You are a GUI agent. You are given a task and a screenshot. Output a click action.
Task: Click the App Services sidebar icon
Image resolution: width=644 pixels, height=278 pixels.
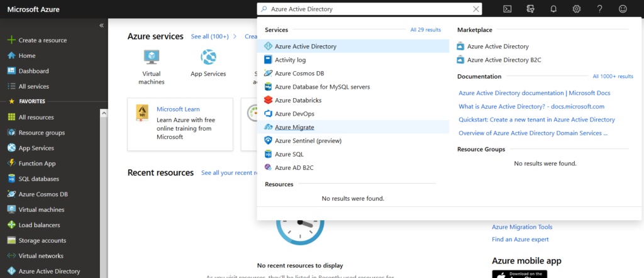[x=11, y=148]
